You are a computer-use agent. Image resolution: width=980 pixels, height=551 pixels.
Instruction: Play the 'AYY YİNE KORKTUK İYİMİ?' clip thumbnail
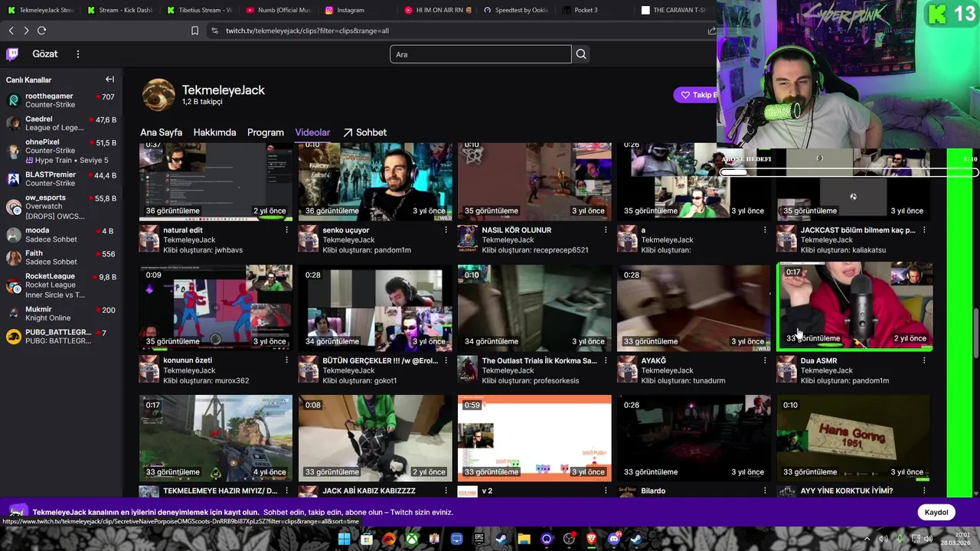853,438
